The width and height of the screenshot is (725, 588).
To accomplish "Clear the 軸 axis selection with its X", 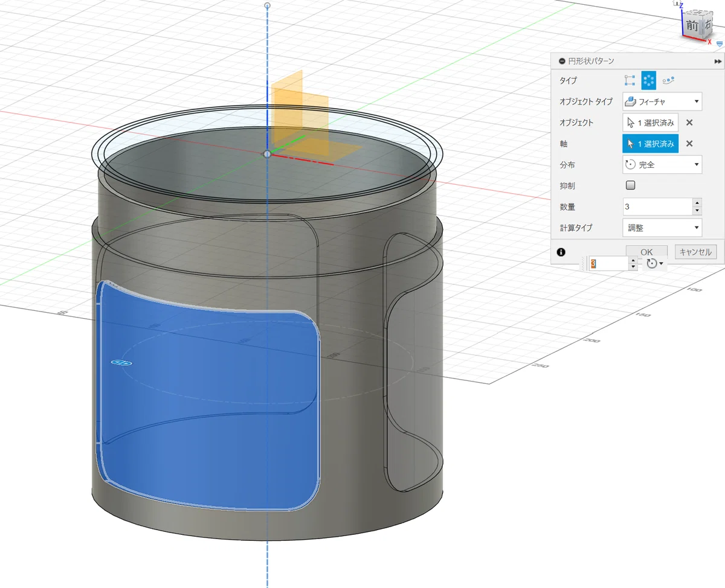I will (689, 144).
